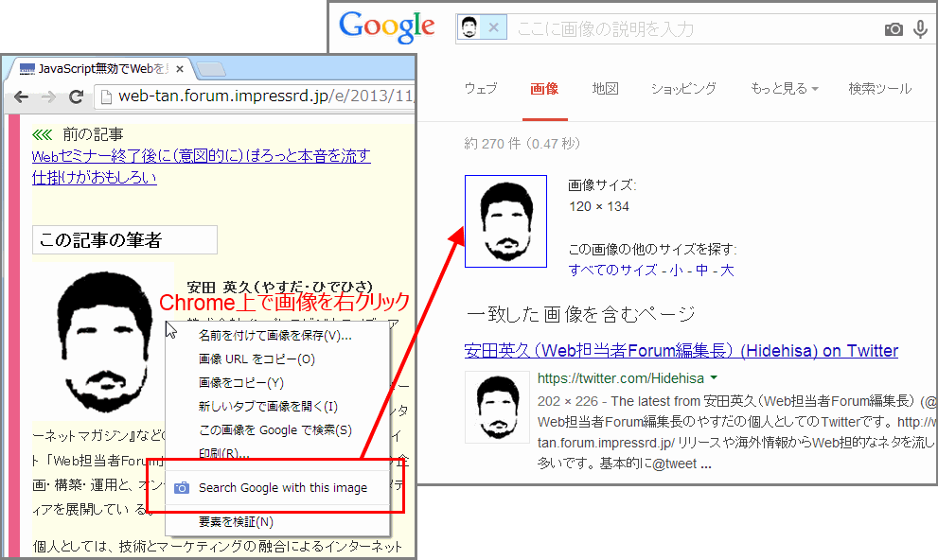This screenshot has width=938, height=560.
Task: Expand the arrow next to twitter.com/Hidehisa URL
Action: [x=714, y=378]
